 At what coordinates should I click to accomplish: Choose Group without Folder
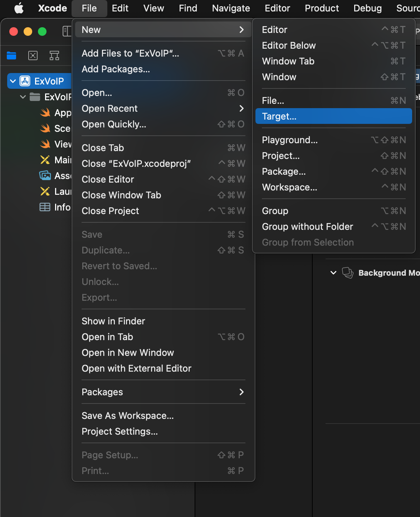coord(334,227)
